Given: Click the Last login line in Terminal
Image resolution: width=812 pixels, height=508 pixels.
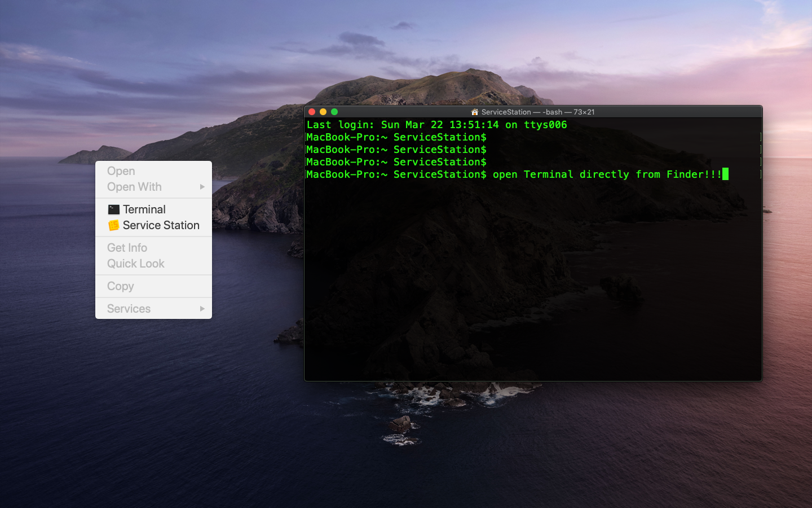Looking at the screenshot, I should pos(436,125).
